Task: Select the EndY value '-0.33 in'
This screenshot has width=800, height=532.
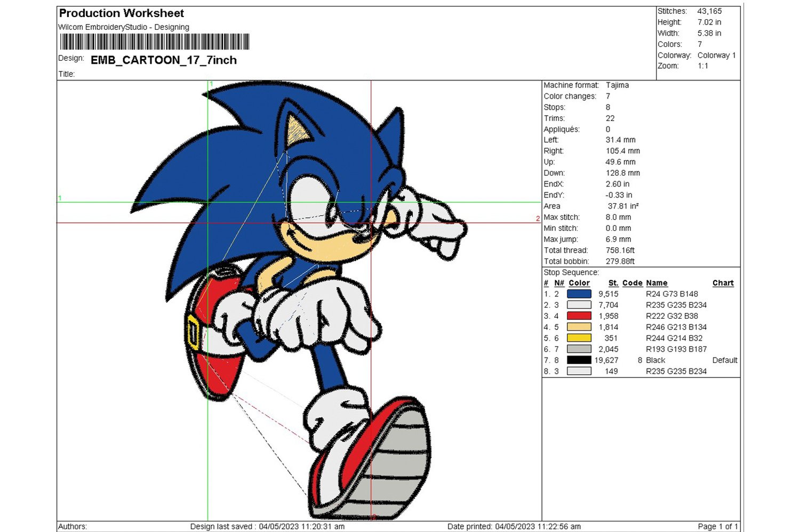Action: point(619,195)
